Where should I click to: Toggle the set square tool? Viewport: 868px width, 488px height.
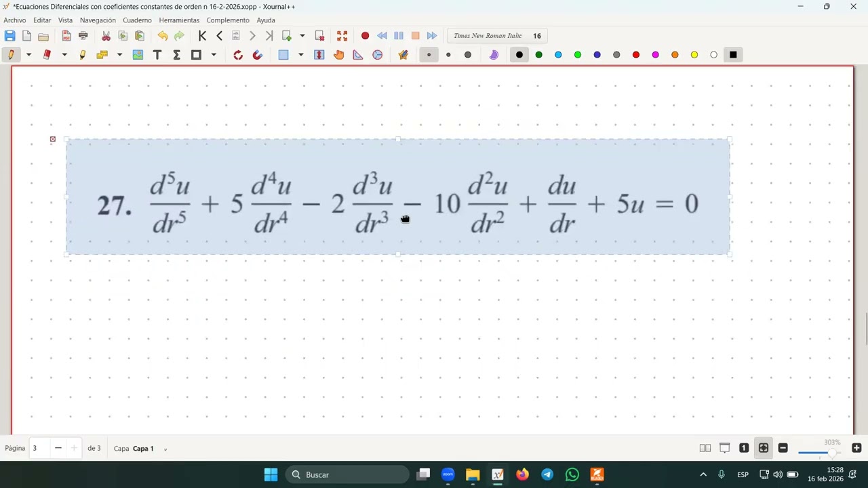pyautogui.click(x=358, y=55)
